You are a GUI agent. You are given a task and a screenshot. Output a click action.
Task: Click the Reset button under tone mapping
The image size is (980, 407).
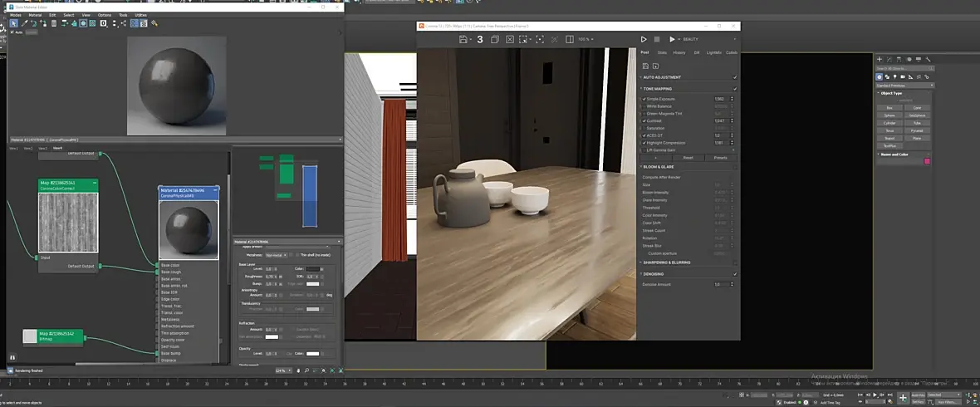pos(688,157)
